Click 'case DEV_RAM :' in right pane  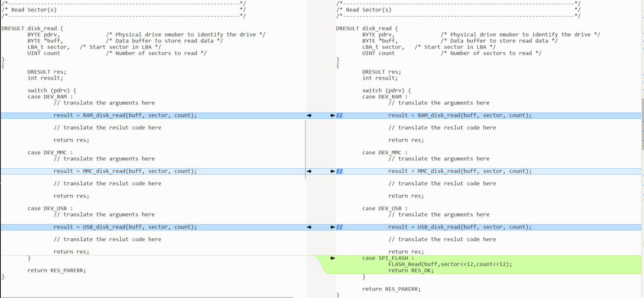[385, 97]
